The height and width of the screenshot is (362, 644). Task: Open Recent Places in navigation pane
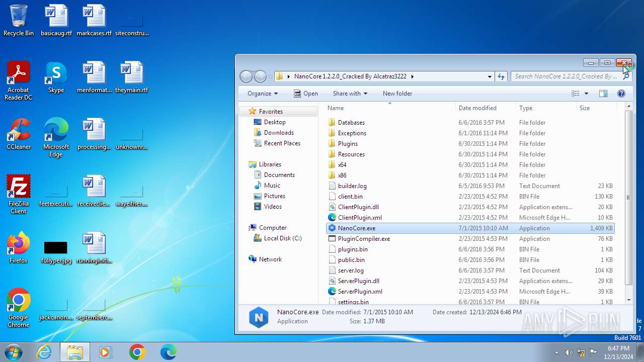(282, 143)
